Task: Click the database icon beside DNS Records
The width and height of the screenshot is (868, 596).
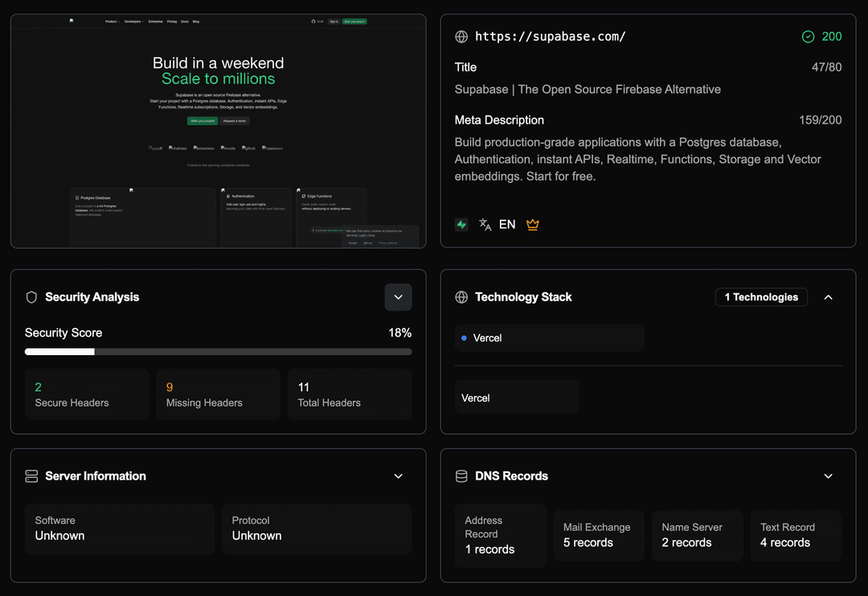Action: (x=461, y=476)
